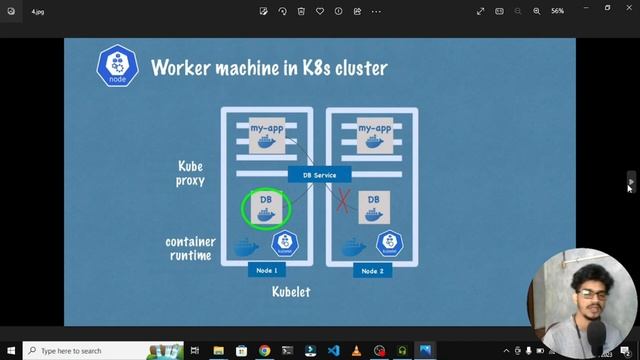Click the 4.jpg file name
This screenshot has width=640, height=360.
pos(38,12)
